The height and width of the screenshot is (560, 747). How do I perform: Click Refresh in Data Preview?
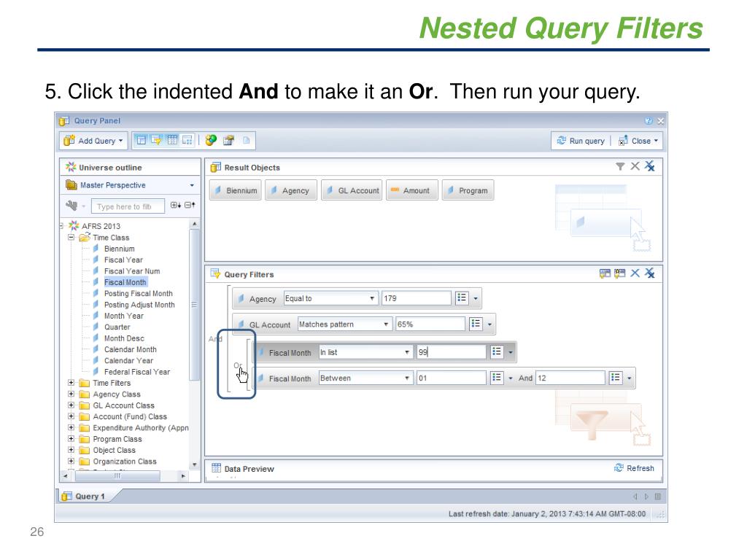(x=634, y=468)
